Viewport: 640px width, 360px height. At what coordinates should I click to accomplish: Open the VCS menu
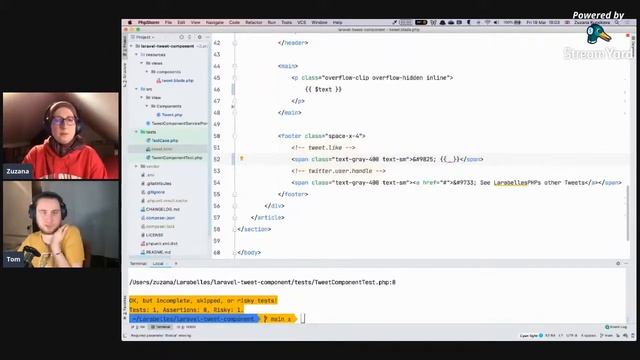[302, 22]
